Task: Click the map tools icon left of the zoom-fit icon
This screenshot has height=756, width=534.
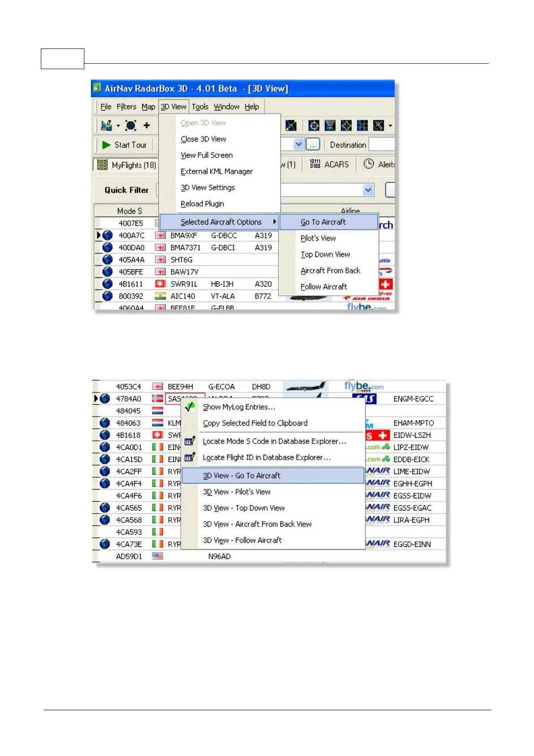Action: 106,126
